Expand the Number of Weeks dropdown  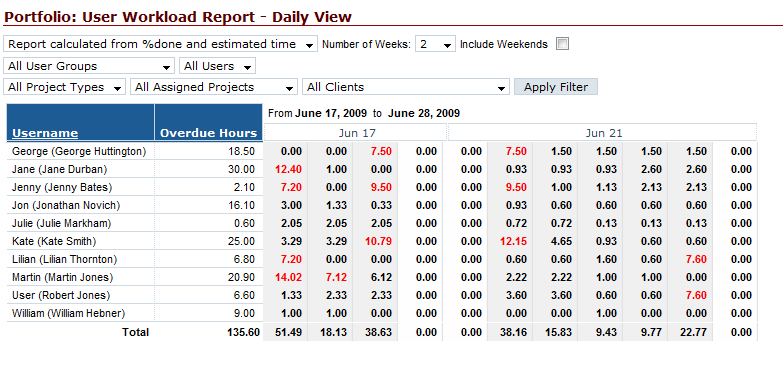[435, 44]
